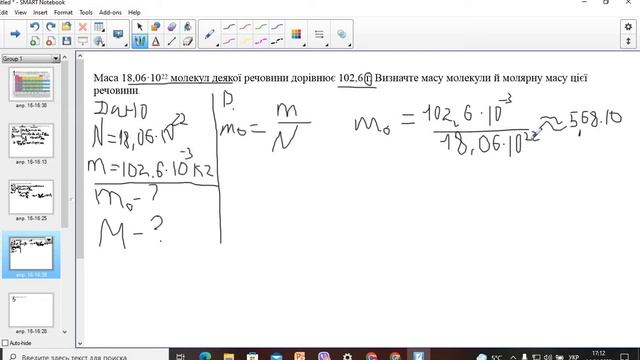The width and height of the screenshot is (640, 360).
Task: Open Microsoft Edge from taskbar
Action: point(205,356)
